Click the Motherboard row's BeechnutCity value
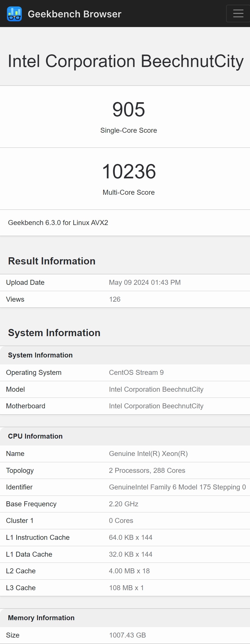Screen dimensions: 250x644 (x=156, y=406)
